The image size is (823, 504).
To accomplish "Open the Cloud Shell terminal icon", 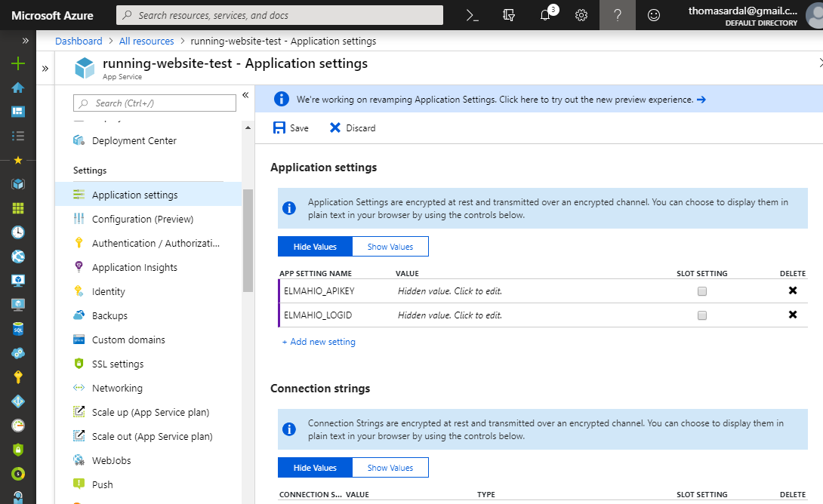I will tap(473, 15).
